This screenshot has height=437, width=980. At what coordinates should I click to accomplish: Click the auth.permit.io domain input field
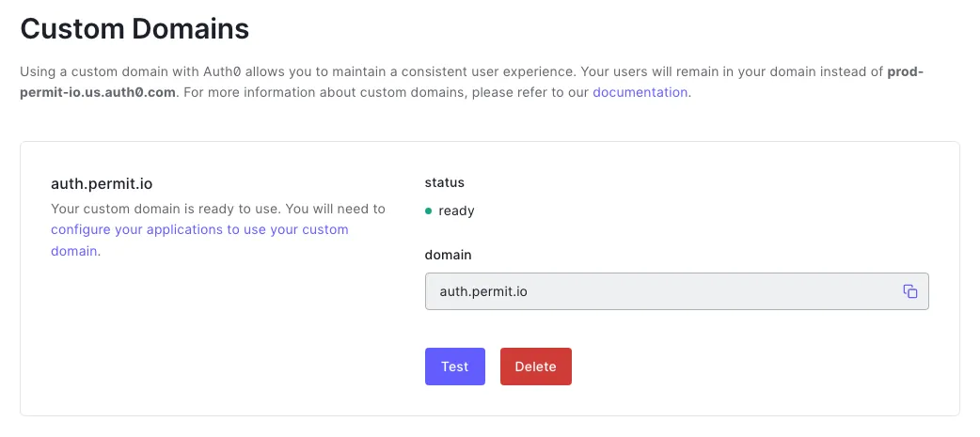click(677, 291)
